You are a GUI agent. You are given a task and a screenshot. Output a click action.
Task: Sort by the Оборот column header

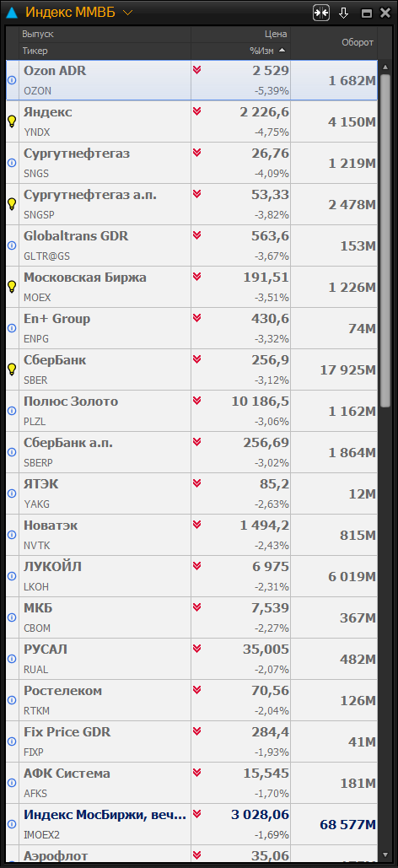click(x=358, y=42)
